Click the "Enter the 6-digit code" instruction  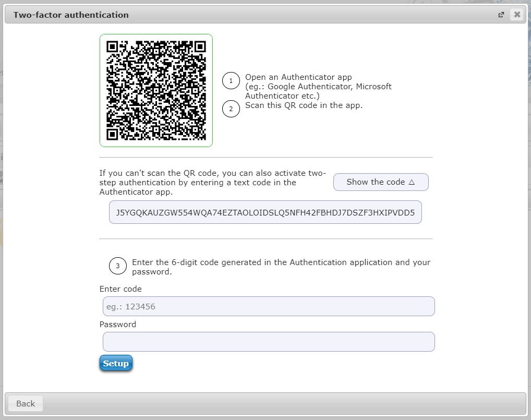click(281, 262)
